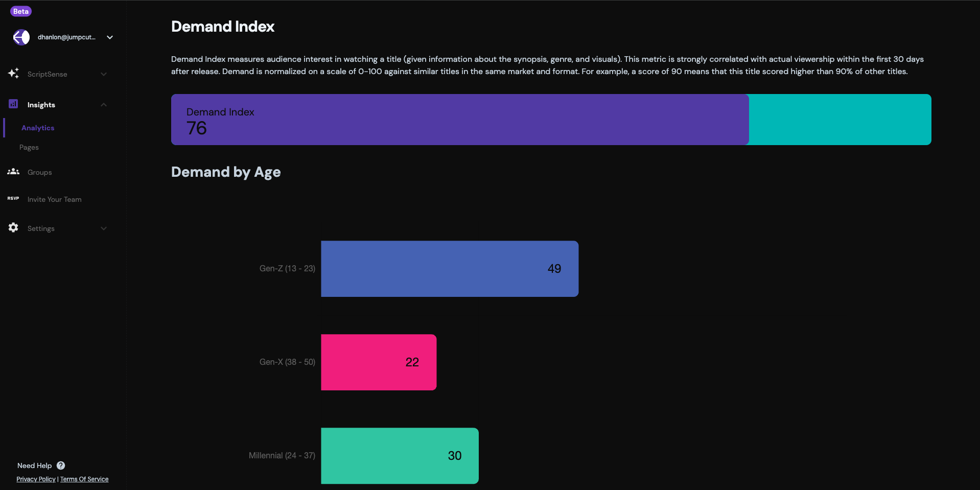Click the Groups people icon
This screenshot has height=490, width=980.
13,172
